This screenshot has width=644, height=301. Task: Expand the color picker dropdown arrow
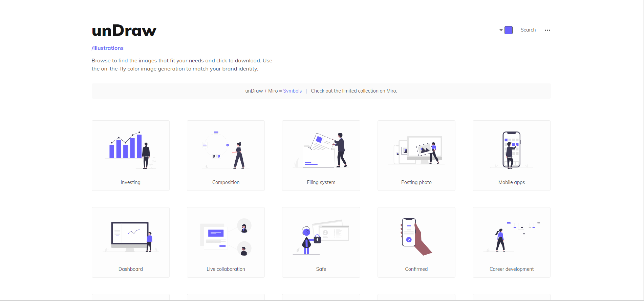(501, 30)
